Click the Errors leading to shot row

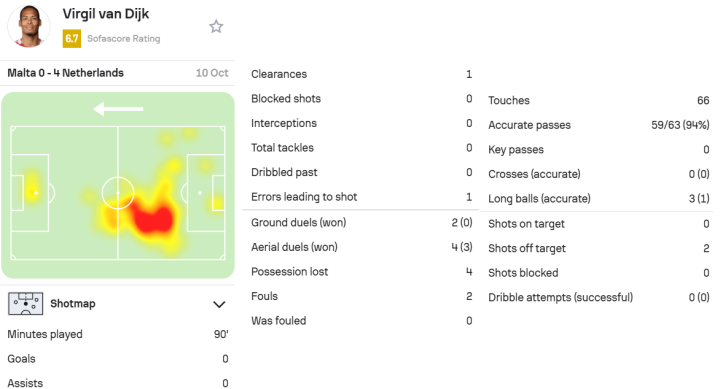click(361, 197)
